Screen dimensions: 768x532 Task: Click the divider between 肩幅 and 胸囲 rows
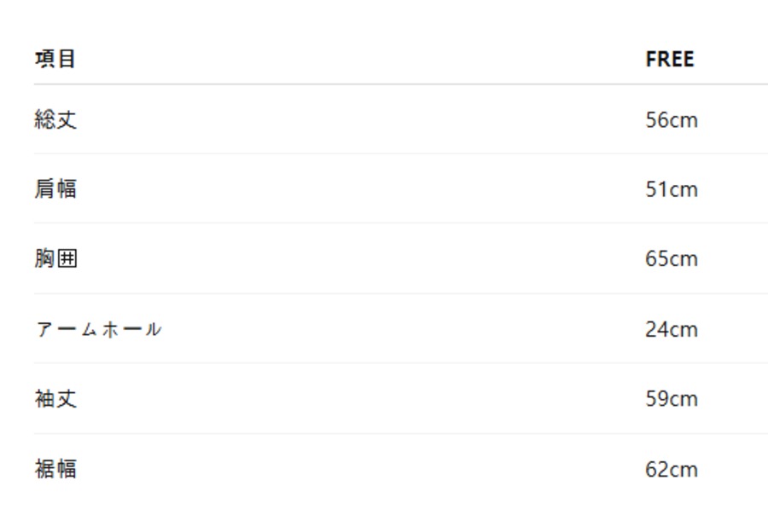coord(401,223)
